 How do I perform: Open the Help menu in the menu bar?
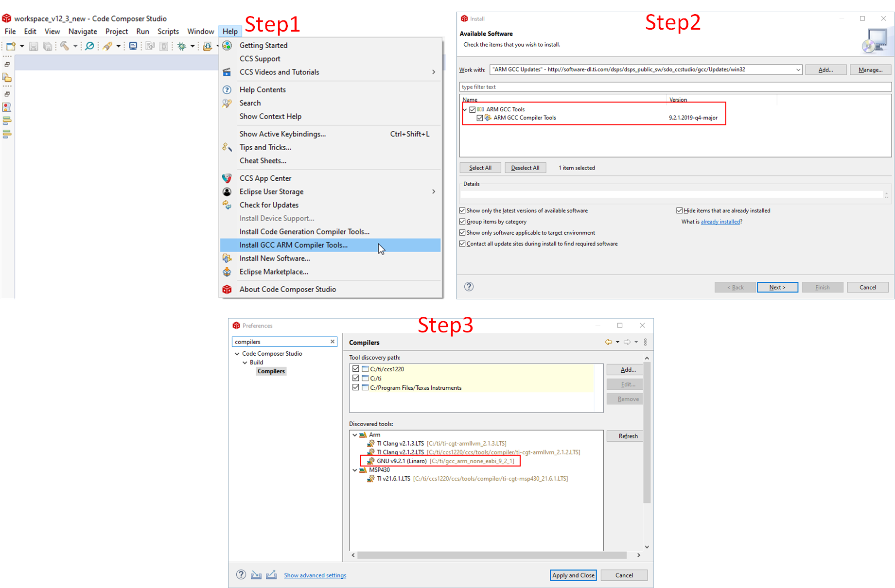[230, 31]
